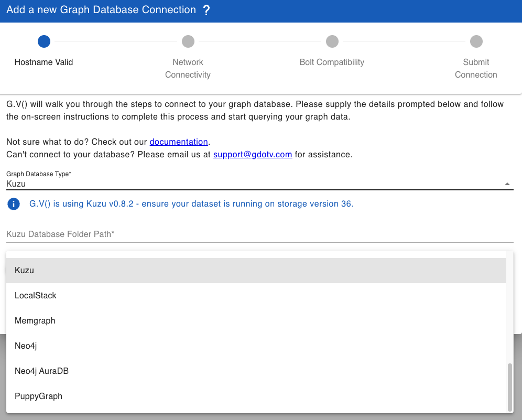522x420 pixels.
Task: Click the blue info icon
Action: [x=14, y=204]
